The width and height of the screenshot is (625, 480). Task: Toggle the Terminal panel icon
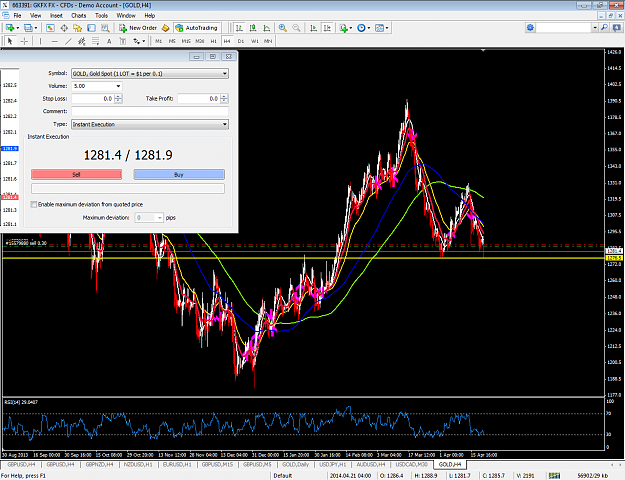tap(91, 28)
